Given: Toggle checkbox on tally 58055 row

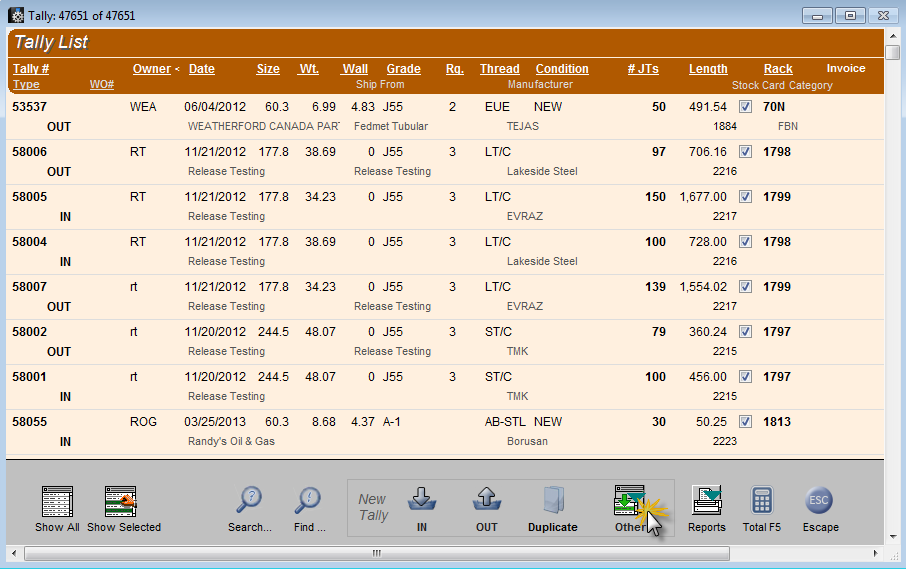Looking at the screenshot, I should click(x=745, y=422).
